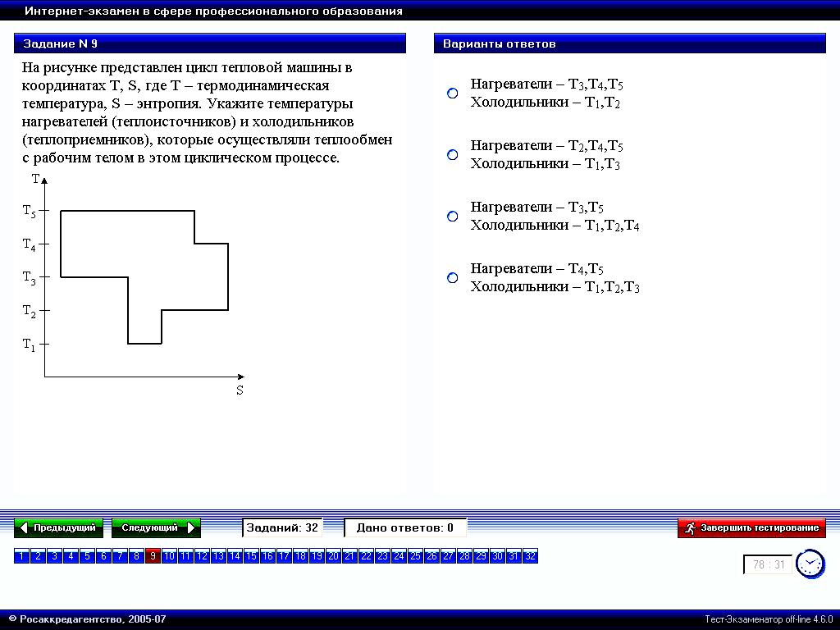Go to question 28 tile
The image size is (840, 630).
(x=464, y=556)
